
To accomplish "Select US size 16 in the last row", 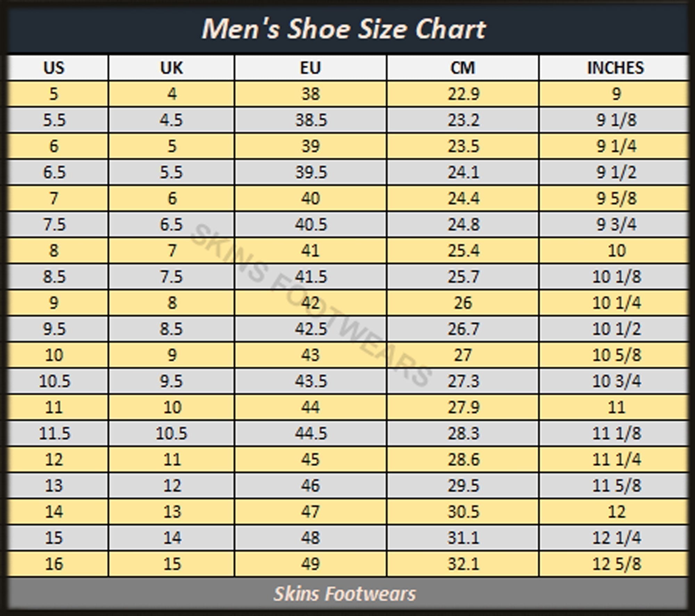I will 54,564.
